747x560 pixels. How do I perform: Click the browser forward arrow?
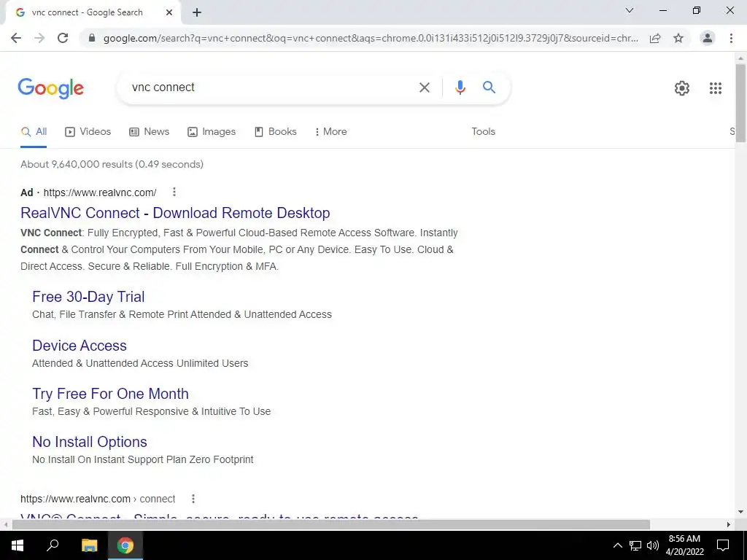[39, 38]
